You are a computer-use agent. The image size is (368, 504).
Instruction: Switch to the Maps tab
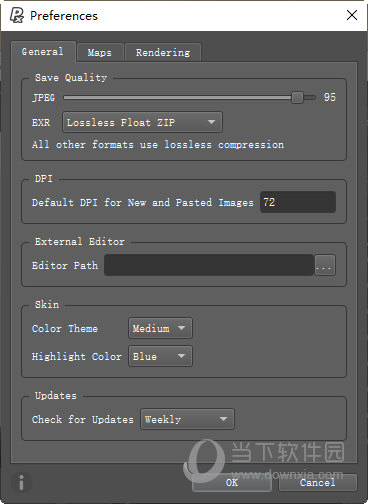tap(100, 53)
